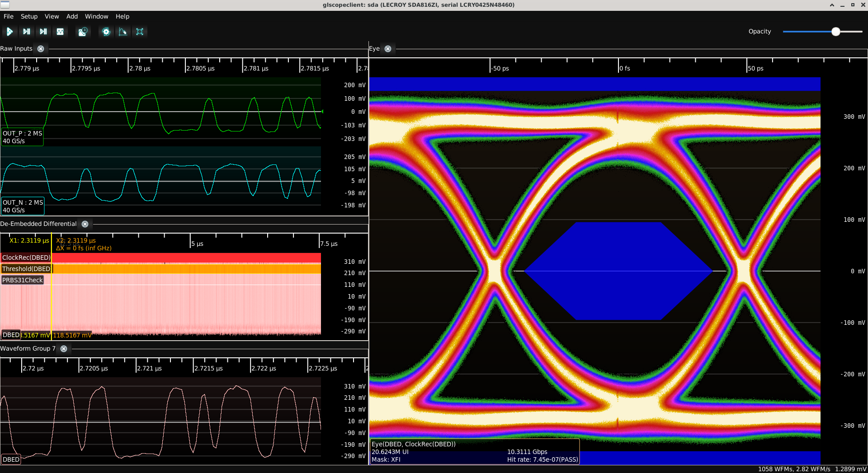Open the Add menu
This screenshot has height=473, width=868.
point(72,16)
